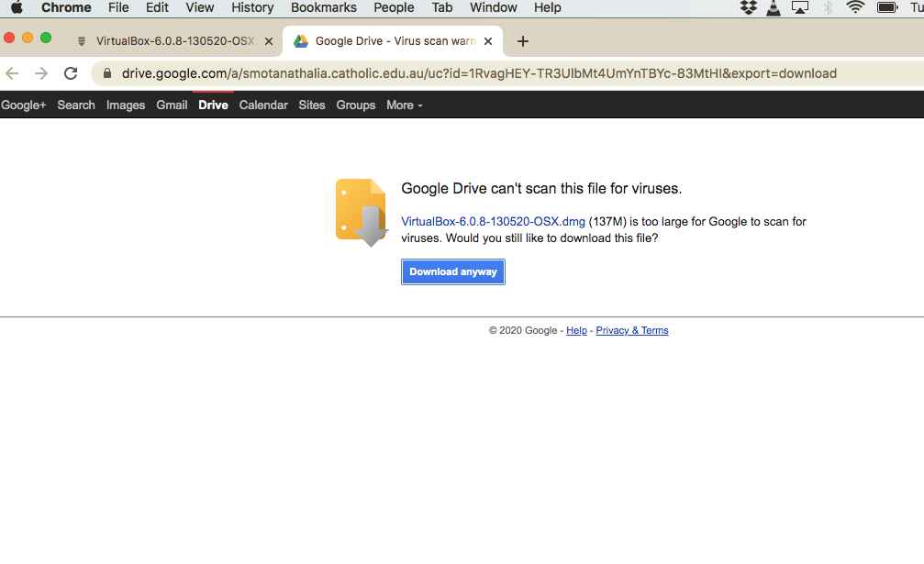The height and width of the screenshot is (564, 924).
Task: Open the People menu
Action: [x=394, y=7]
